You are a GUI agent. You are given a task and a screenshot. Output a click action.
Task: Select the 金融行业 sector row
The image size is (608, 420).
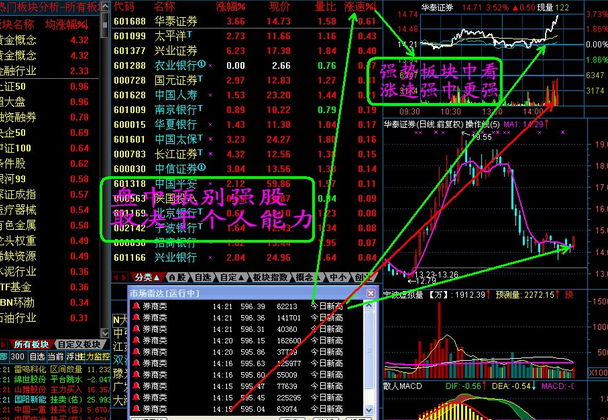click(x=50, y=71)
